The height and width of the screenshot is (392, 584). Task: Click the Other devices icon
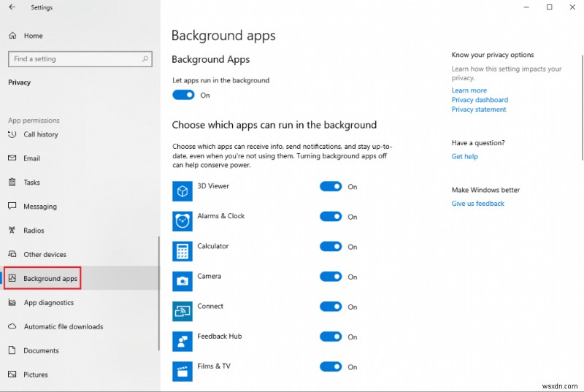pyautogui.click(x=12, y=254)
